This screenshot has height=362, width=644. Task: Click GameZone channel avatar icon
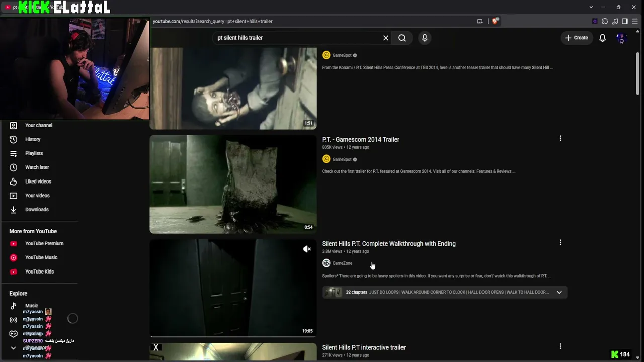point(326,263)
